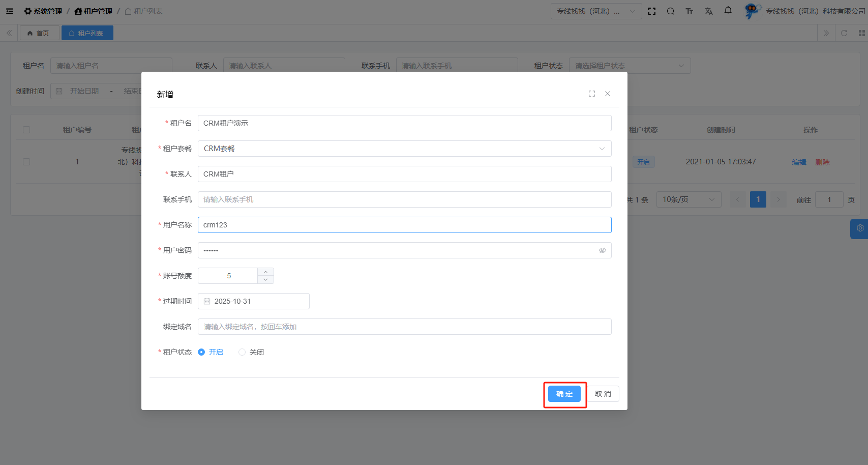
Task: Increase 账号额度 with up stepper arrow
Action: pos(265,272)
